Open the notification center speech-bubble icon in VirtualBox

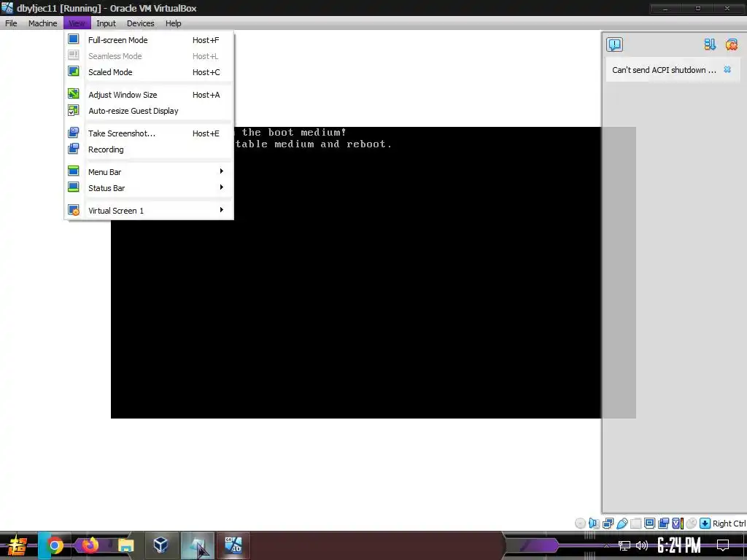pyautogui.click(x=614, y=44)
